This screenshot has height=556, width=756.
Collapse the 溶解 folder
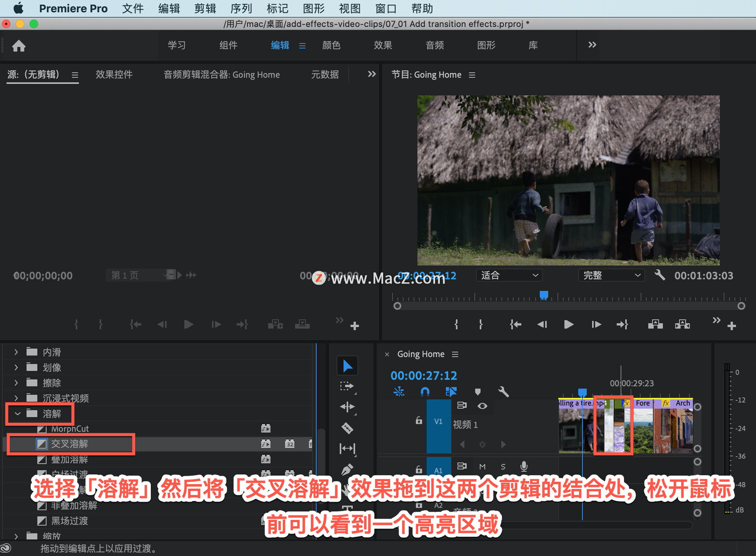pyautogui.click(x=17, y=413)
